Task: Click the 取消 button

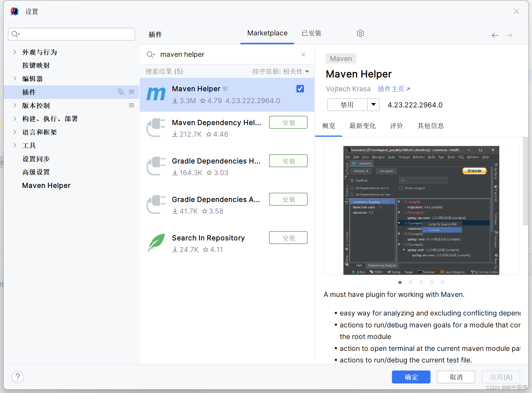Action: click(456, 377)
